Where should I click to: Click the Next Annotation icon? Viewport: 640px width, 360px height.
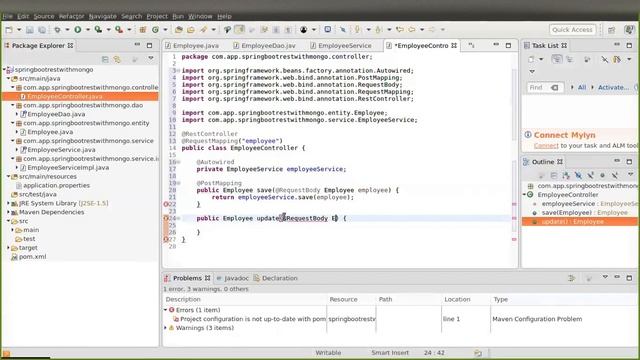[x=357, y=29]
